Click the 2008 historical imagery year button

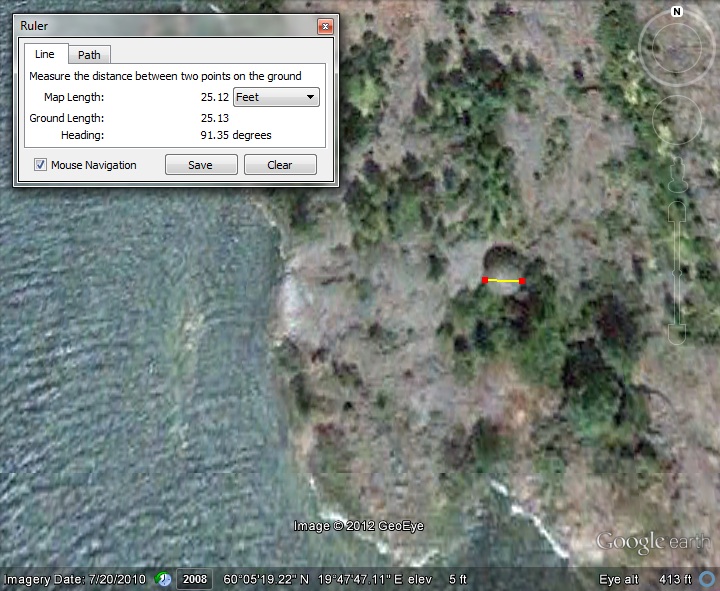(x=194, y=579)
